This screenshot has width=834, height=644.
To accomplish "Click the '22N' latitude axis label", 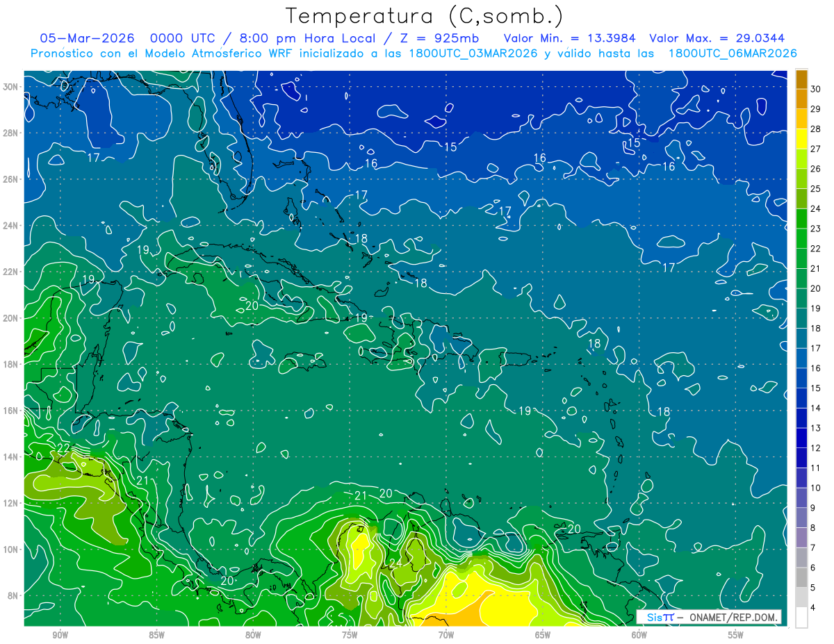I will coord(11,272).
